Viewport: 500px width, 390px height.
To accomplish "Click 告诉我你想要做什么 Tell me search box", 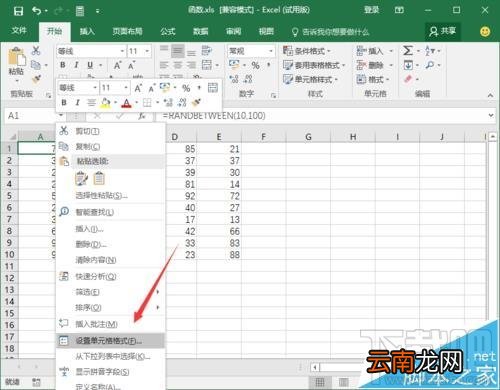I will (x=331, y=32).
